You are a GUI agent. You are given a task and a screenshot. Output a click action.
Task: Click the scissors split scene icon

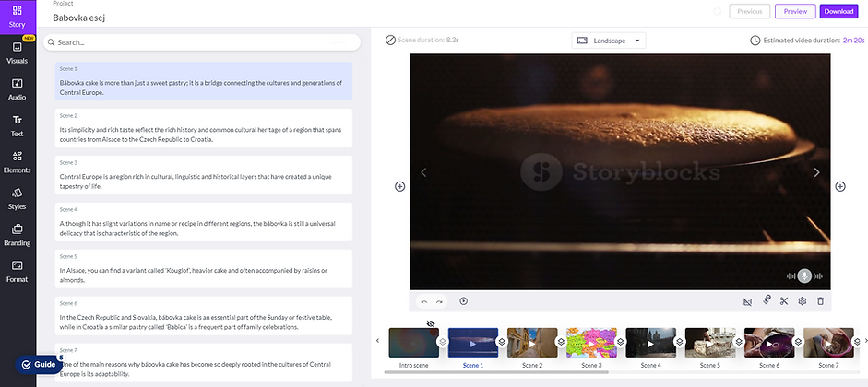[784, 301]
